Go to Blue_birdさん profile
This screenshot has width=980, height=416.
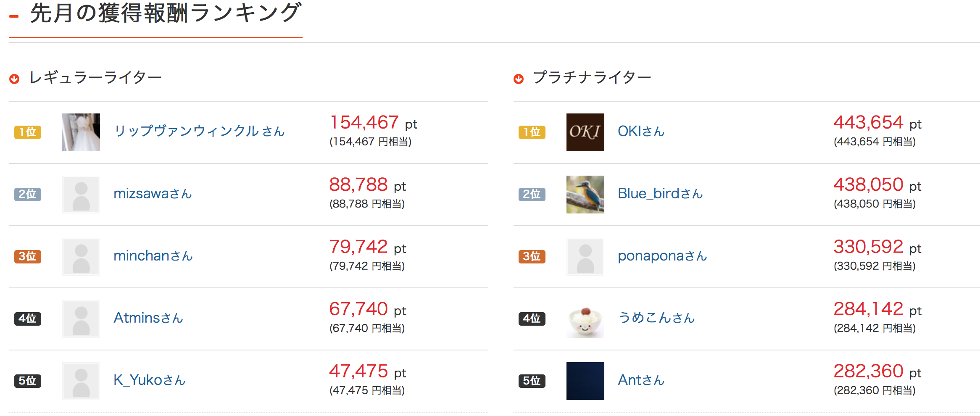coord(660,194)
